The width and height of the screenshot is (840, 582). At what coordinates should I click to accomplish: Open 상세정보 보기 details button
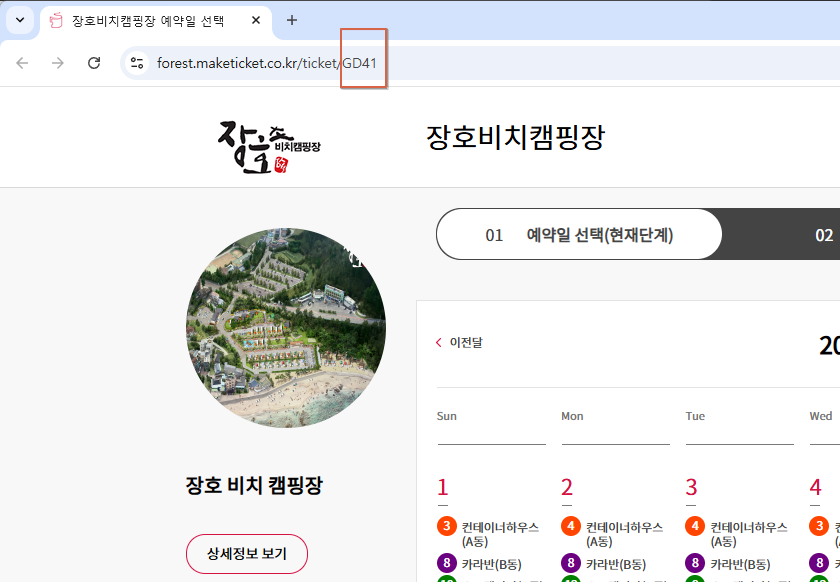(247, 554)
